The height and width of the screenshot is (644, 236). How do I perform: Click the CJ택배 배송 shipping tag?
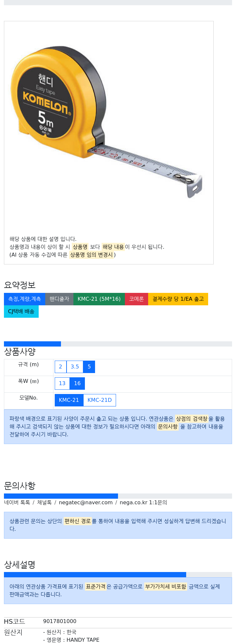pyautogui.click(x=21, y=311)
